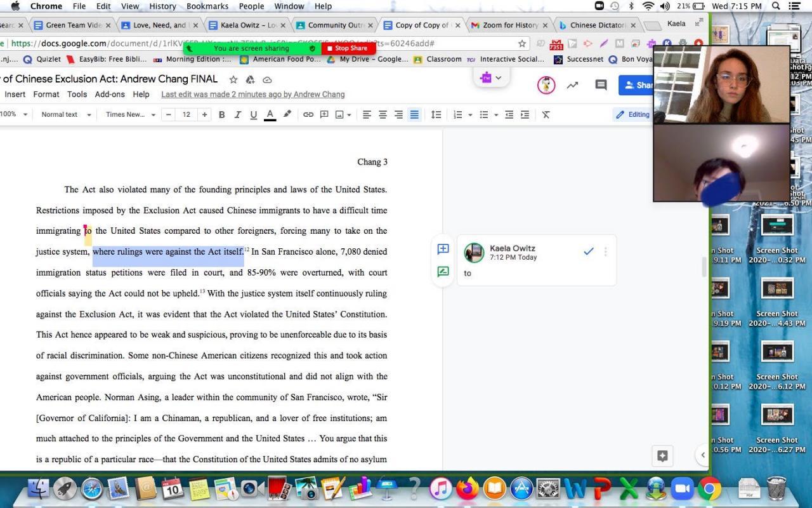Open the Editing mode dropdown

[x=633, y=114]
